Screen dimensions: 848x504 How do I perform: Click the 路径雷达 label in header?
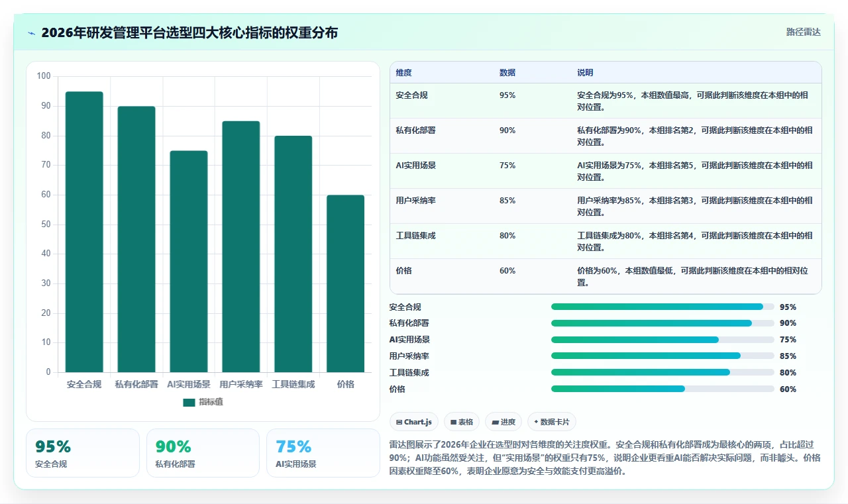(x=804, y=32)
